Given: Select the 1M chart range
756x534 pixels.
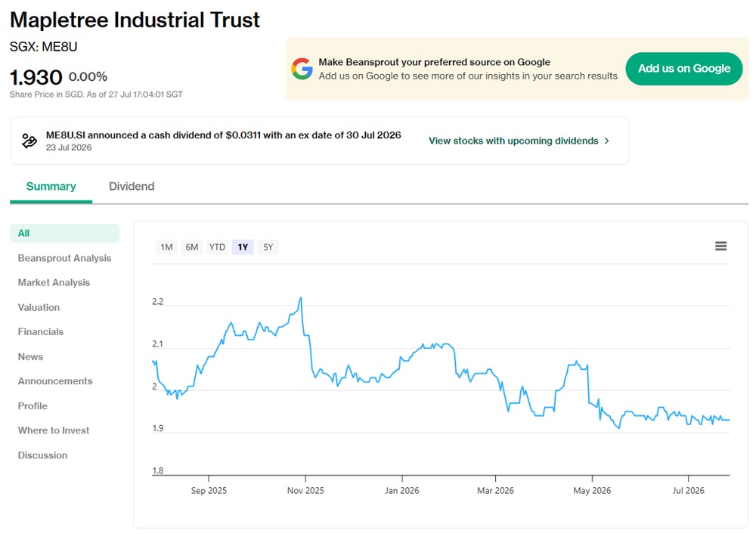Looking at the screenshot, I should (x=166, y=247).
